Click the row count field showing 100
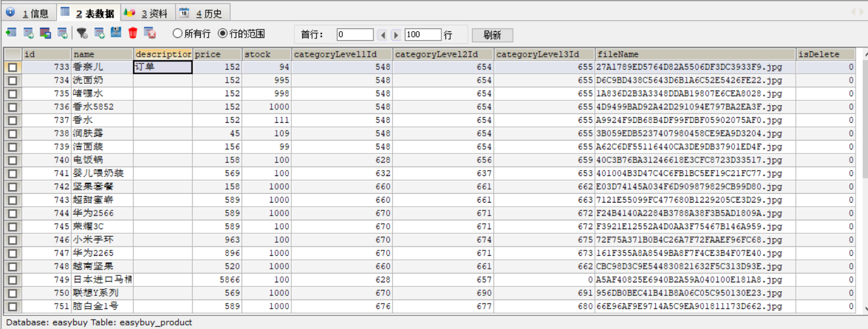Image resolution: width=868 pixels, height=329 pixels. [x=423, y=35]
